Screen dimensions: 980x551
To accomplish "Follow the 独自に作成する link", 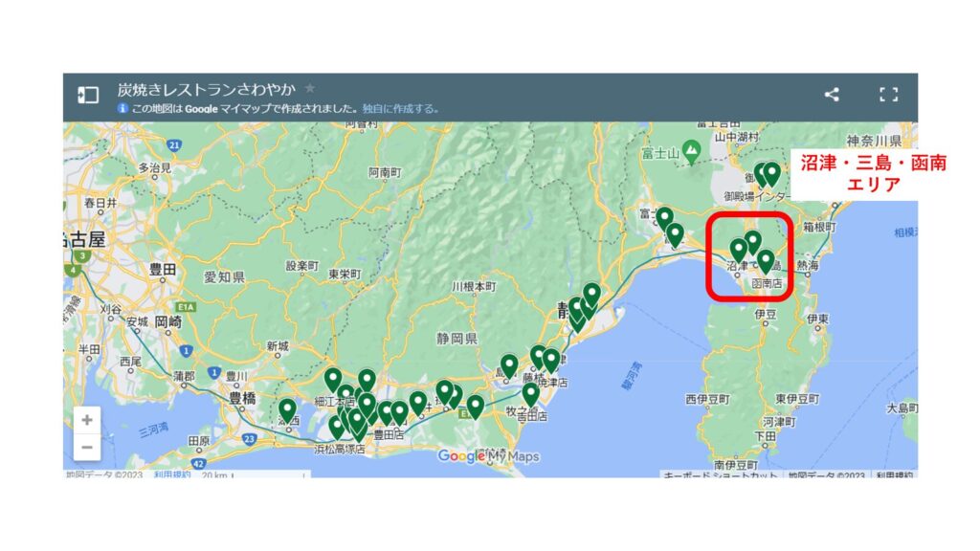I will [x=400, y=109].
